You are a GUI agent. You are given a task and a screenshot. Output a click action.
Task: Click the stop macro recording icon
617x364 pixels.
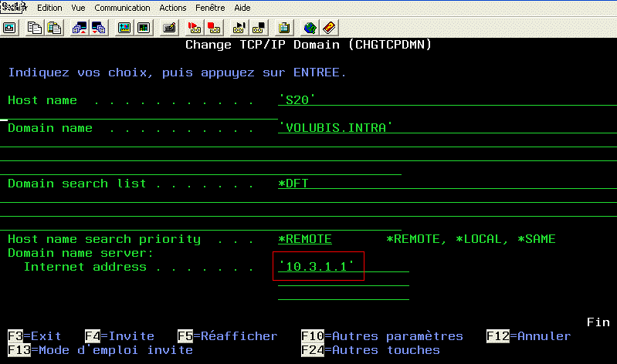pyautogui.click(x=214, y=28)
